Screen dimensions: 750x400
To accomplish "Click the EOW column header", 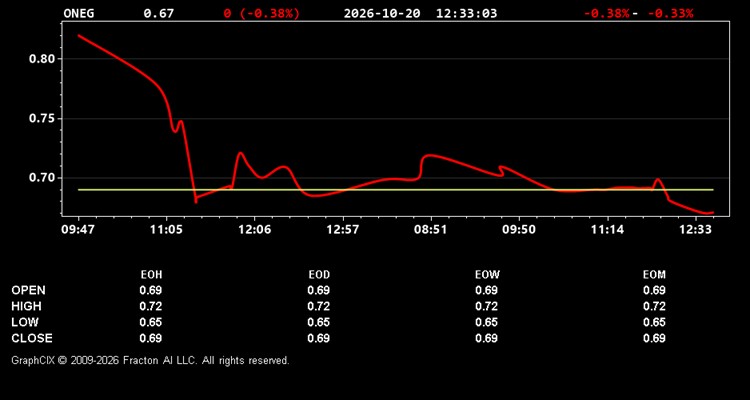I will 487,275.
